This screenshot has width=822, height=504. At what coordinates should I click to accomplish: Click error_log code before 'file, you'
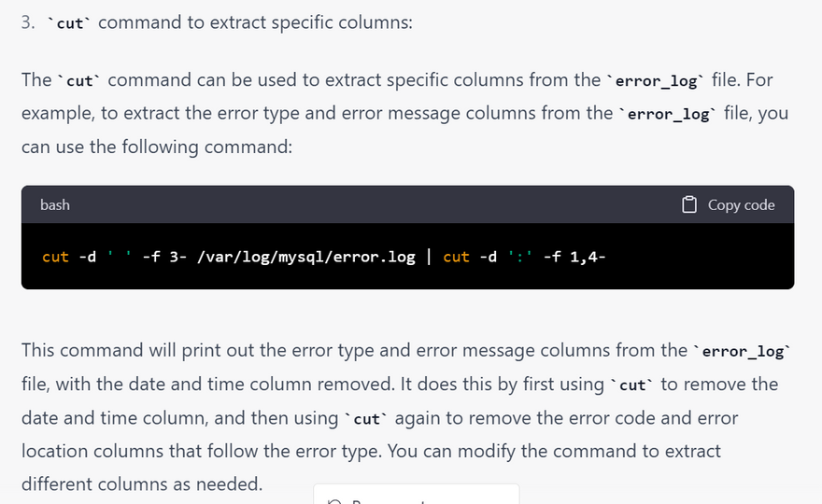[x=670, y=114]
